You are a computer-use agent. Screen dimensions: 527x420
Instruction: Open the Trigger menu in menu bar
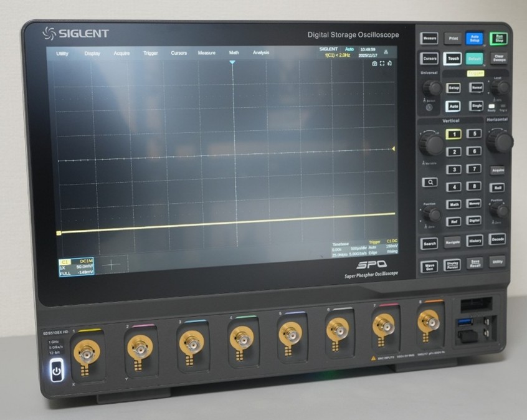click(151, 53)
